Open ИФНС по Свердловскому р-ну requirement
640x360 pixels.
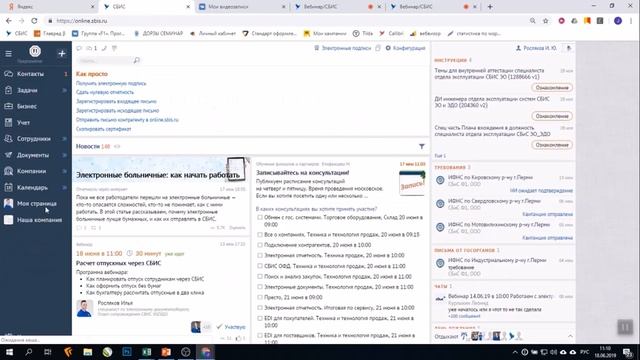pyautogui.click(x=494, y=201)
